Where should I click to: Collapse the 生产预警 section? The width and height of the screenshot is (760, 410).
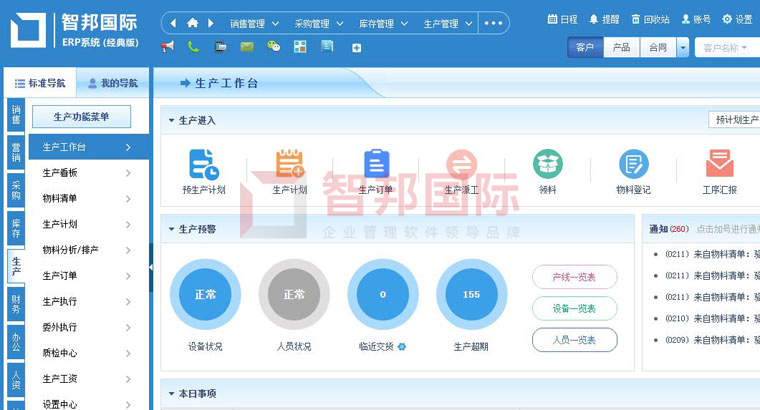tap(171, 229)
